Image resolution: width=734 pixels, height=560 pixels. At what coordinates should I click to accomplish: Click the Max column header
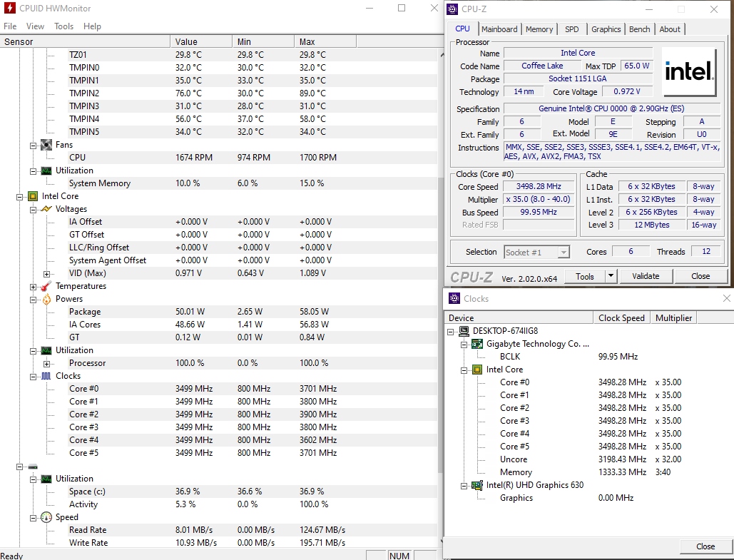click(x=307, y=42)
